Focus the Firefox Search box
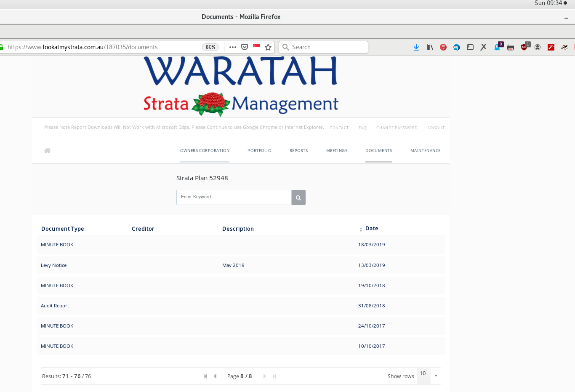The width and height of the screenshot is (575, 392). [323, 47]
